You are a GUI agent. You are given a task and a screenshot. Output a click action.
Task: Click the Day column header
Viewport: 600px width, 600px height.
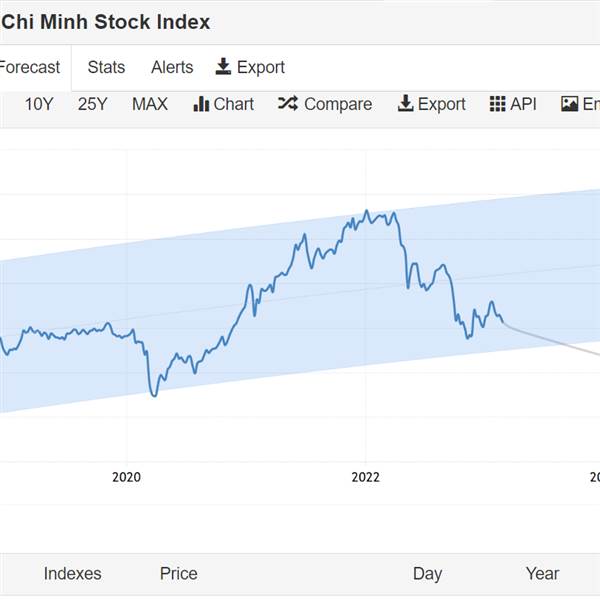[x=427, y=573]
